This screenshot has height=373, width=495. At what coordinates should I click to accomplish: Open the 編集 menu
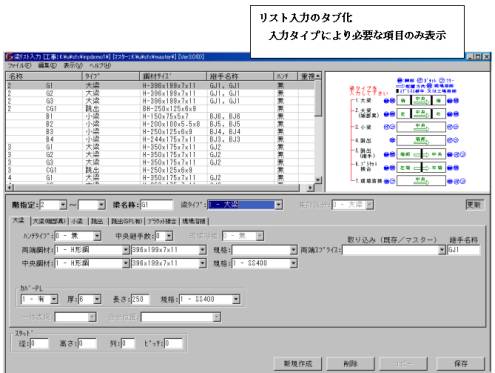tap(47, 66)
